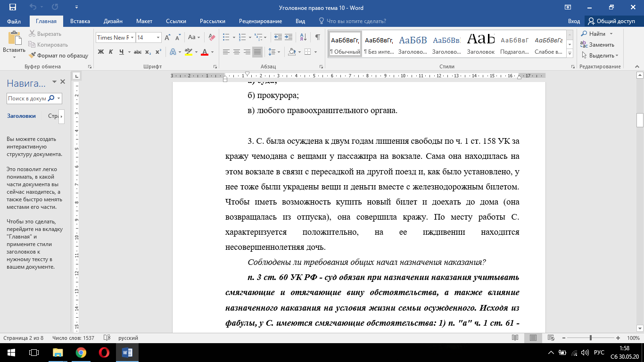Open Chrome from the taskbar
The width and height of the screenshot is (644, 362).
(81, 353)
